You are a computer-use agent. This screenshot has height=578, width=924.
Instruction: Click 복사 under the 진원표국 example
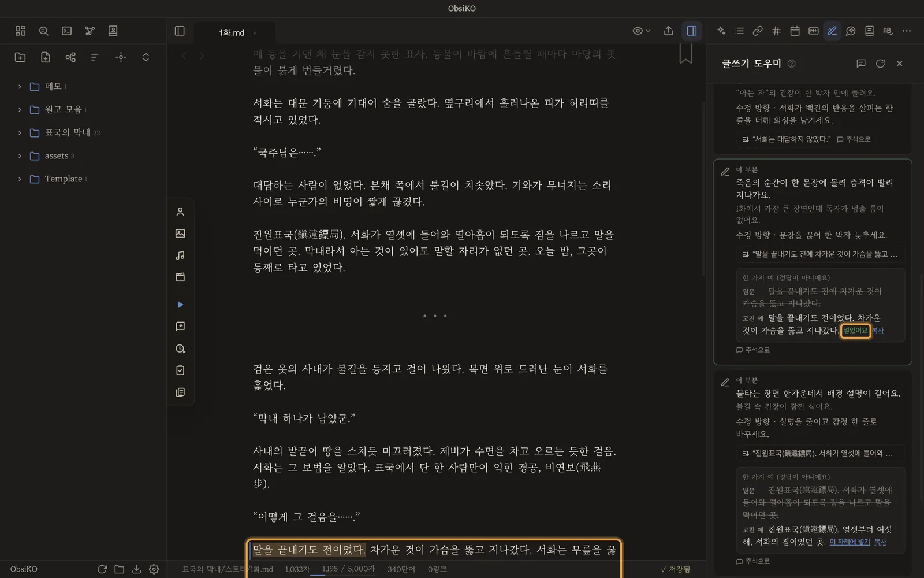(x=880, y=542)
